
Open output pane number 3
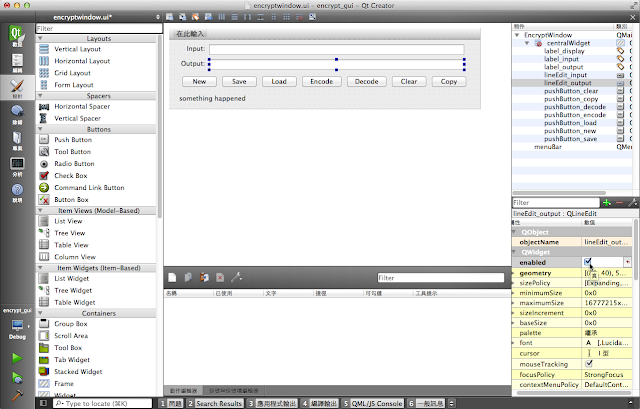[x=272, y=403]
